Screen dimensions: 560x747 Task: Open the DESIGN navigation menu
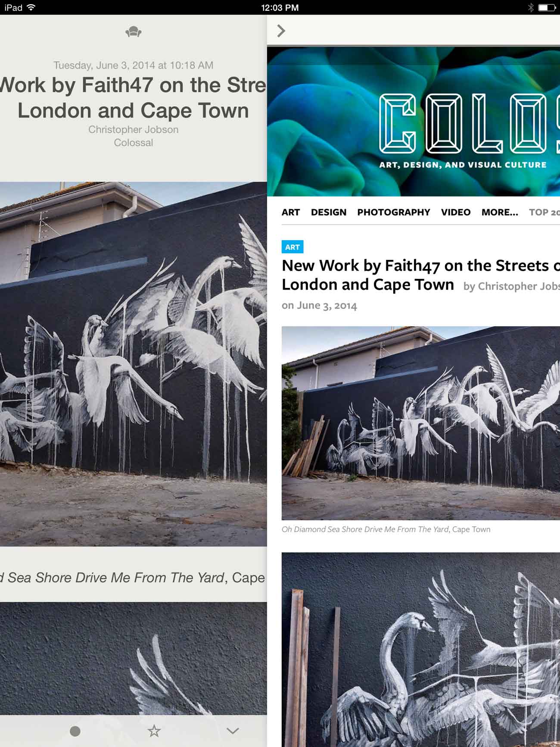pyautogui.click(x=329, y=212)
